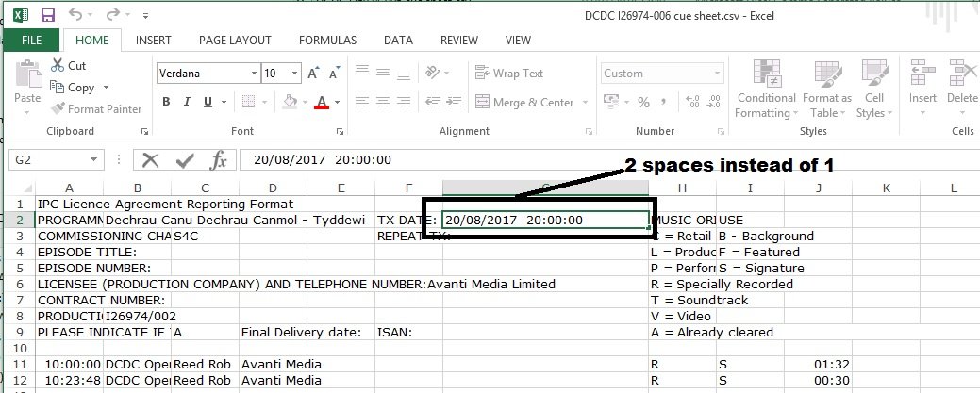Switch to the FORMULAS tab
Screen dimensions: 980x393
tap(327, 40)
